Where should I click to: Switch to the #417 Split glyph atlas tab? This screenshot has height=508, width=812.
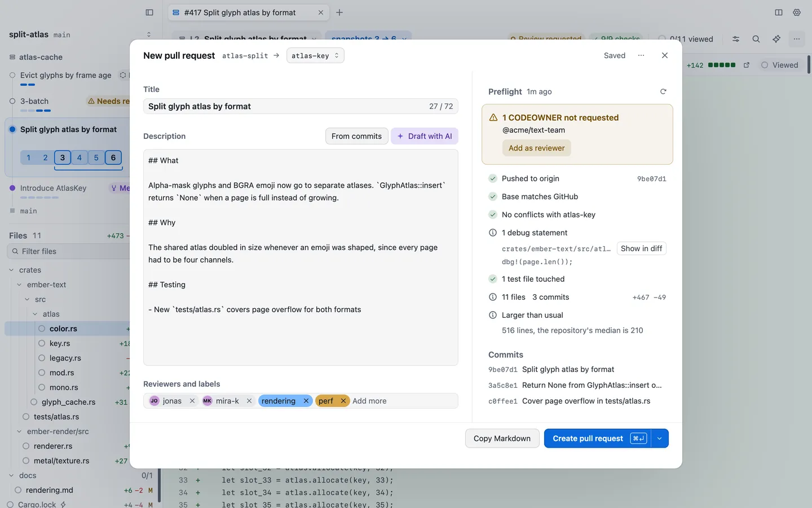[247, 12]
